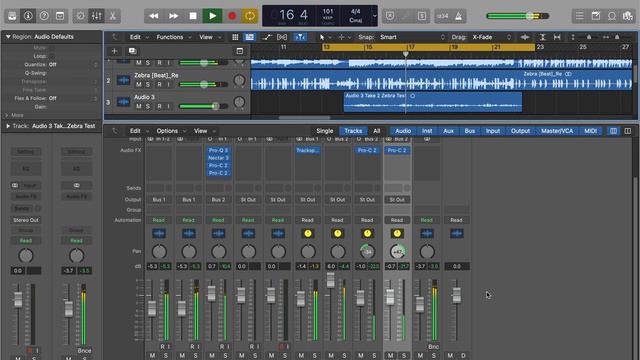The width and height of the screenshot is (640, 360).
Task: Click the Duplicate Track icon
Action: pos(132,51)
